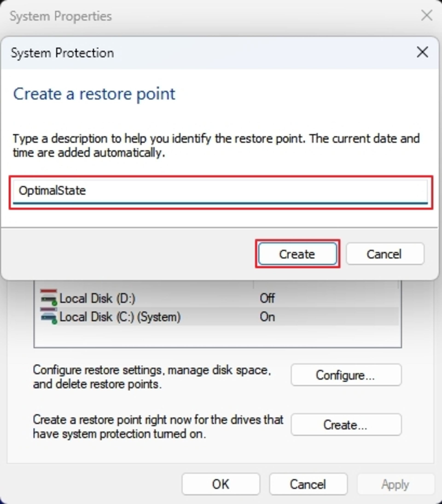Click the Off protection status for D:
442x504 pixels.
267,298
